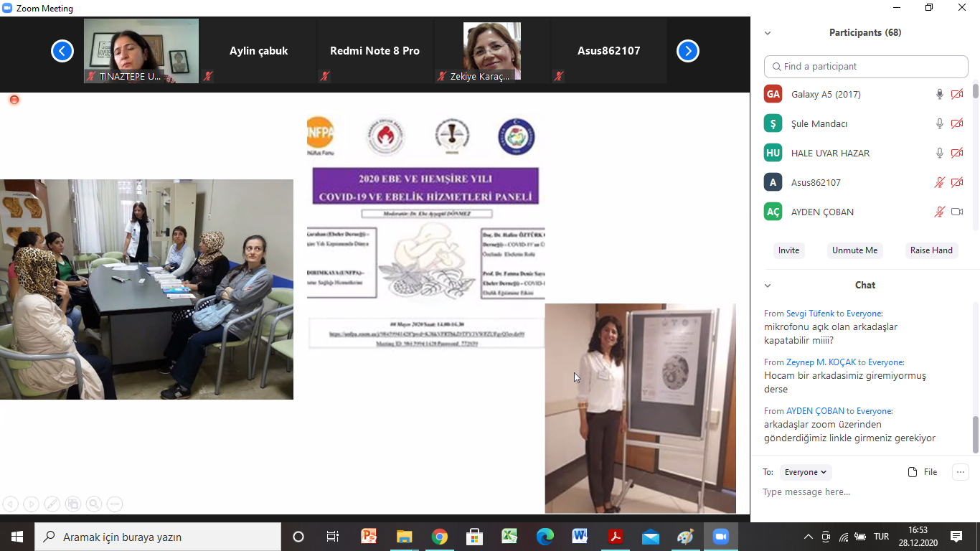Open the chat more options ellipsis
This screenshot has width=980, height=551.
(x=960, y=472)
